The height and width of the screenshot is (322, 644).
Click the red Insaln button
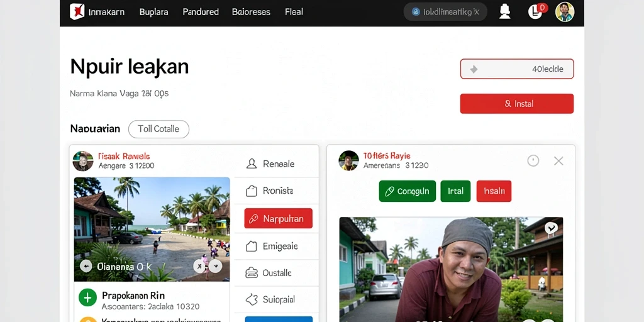(494, 191)
